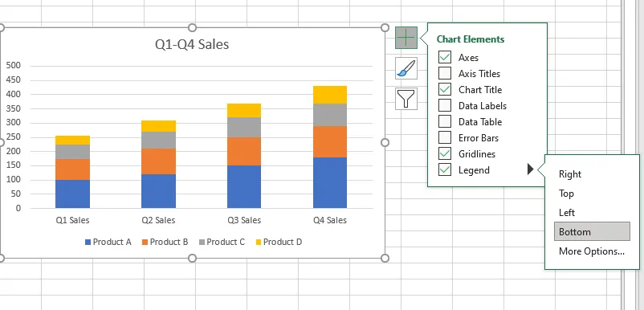Click the Chart Elements plus button

(406, 38)
